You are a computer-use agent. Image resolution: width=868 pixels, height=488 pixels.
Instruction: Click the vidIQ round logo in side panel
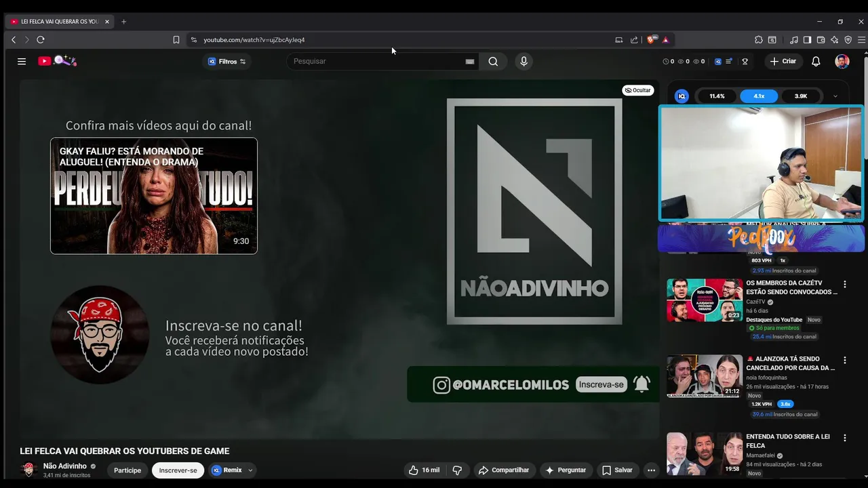(682, 96)
